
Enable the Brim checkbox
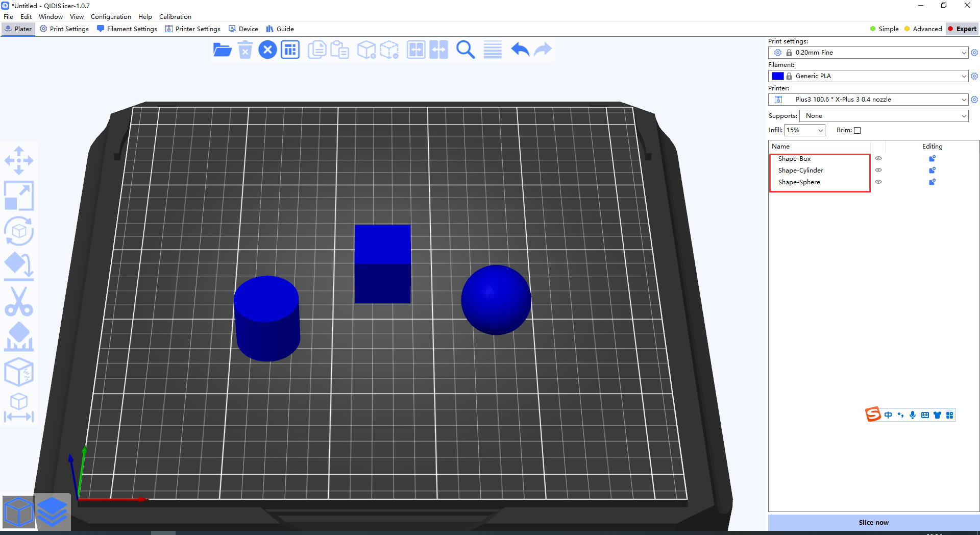pyautogui.click(x=857, y=130)
